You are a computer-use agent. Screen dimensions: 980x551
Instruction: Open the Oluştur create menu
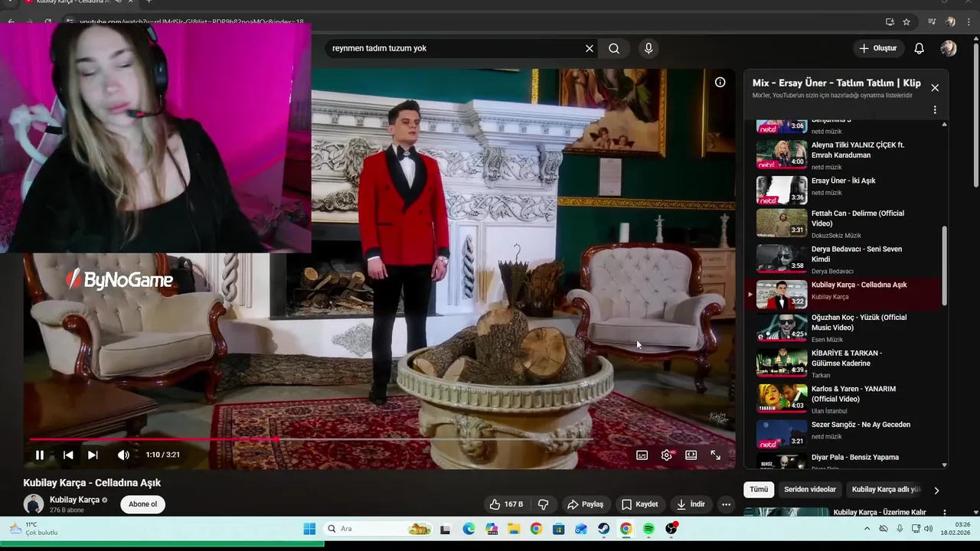pyautogui.click(x=877, y=48)
